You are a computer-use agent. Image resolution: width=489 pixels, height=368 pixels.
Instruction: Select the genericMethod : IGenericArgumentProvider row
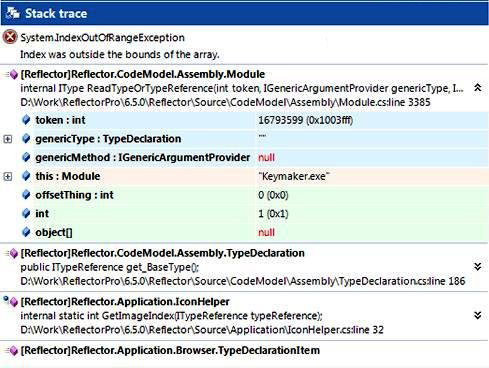pos(244,157)
